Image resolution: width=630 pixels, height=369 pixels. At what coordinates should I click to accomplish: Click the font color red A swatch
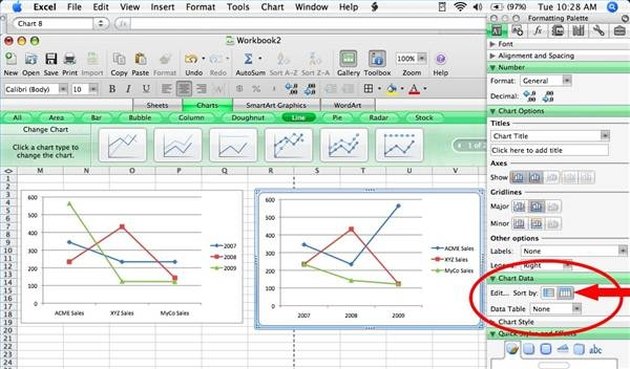point(414,89)
